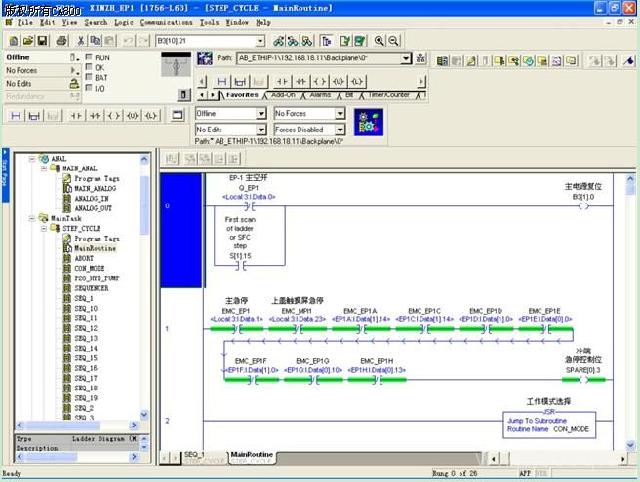Toggle the BAT status checkbox
Screen dimensions: 640x482
(x=89, y=78)
